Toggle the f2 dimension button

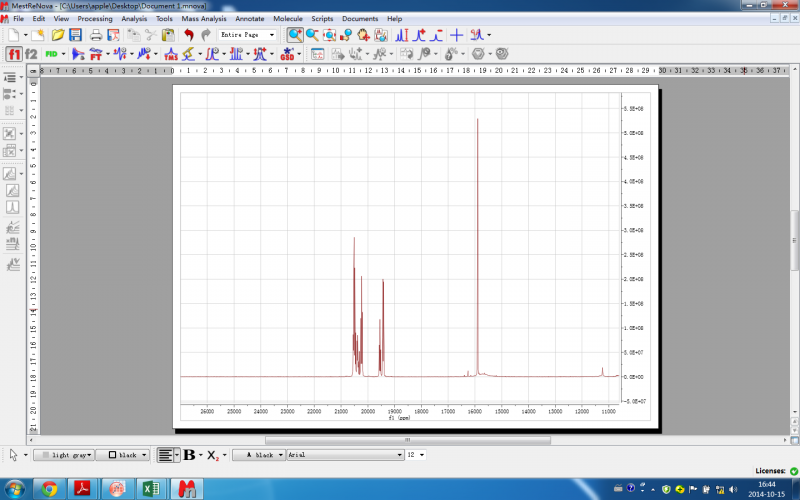coord(32,53)
